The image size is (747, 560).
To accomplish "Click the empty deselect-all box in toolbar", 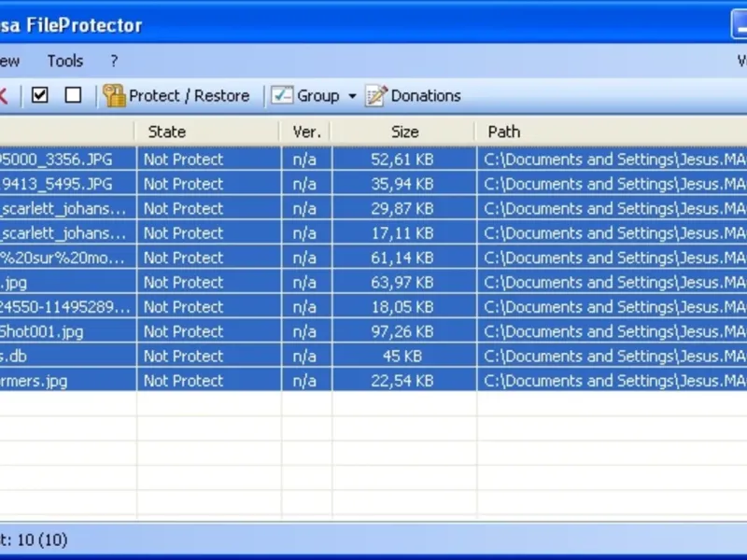I will (73, 95).
